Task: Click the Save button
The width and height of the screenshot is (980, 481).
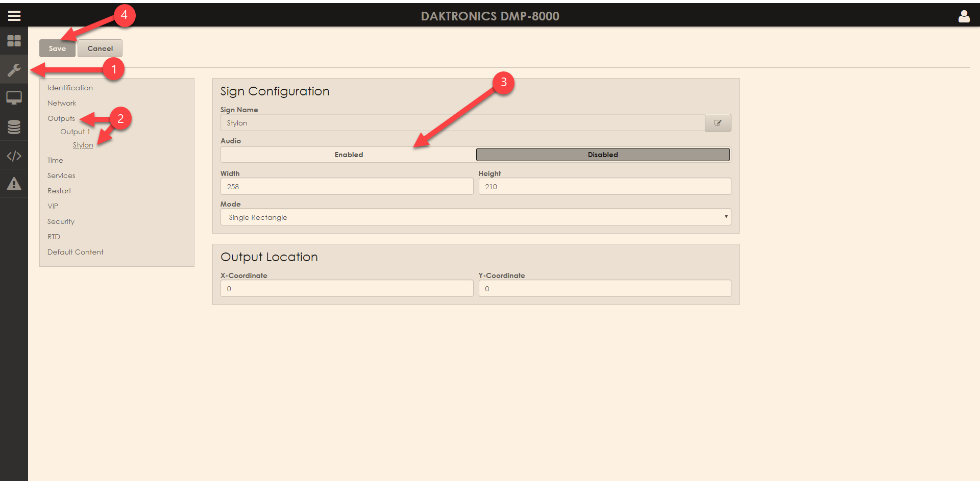Action: click(57, 48)
